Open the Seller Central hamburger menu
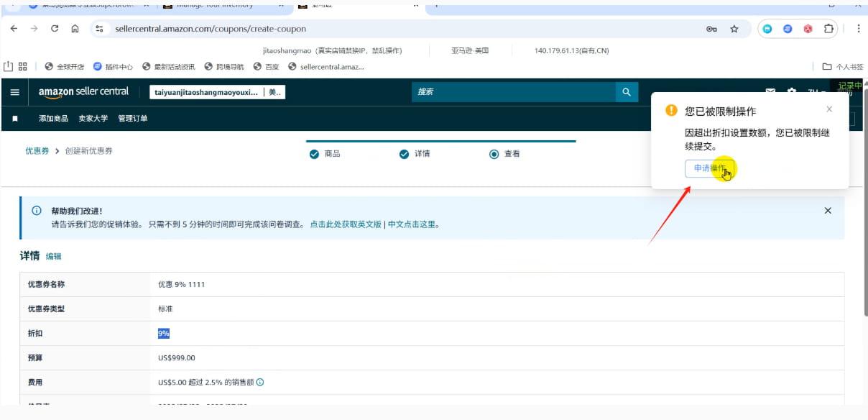This screenshot has height=420, width=868. [x=15, y=92]
